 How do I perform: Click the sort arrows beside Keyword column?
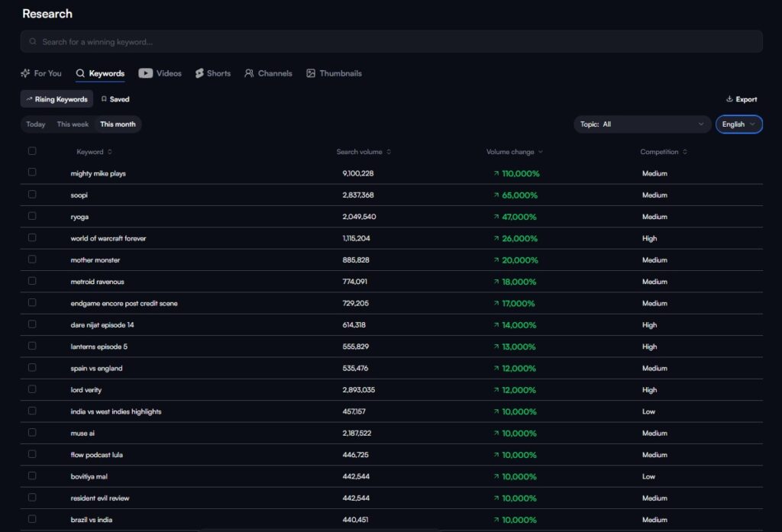[110, 152]
